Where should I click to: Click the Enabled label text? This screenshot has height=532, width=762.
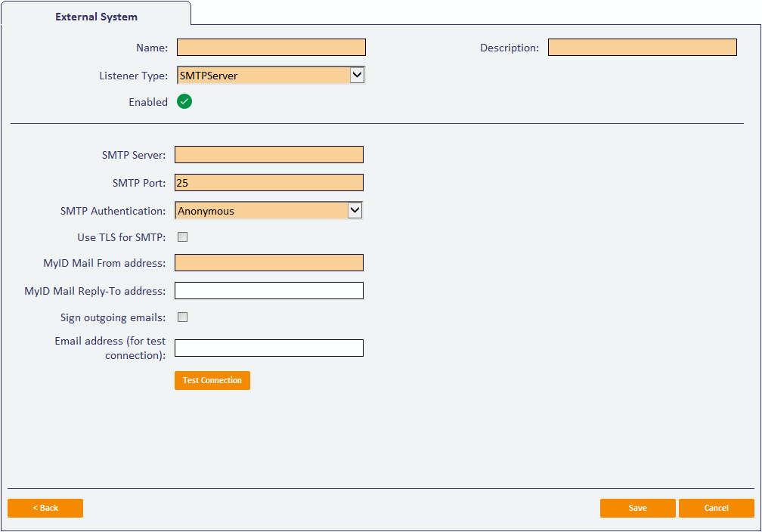pos(148,102)
